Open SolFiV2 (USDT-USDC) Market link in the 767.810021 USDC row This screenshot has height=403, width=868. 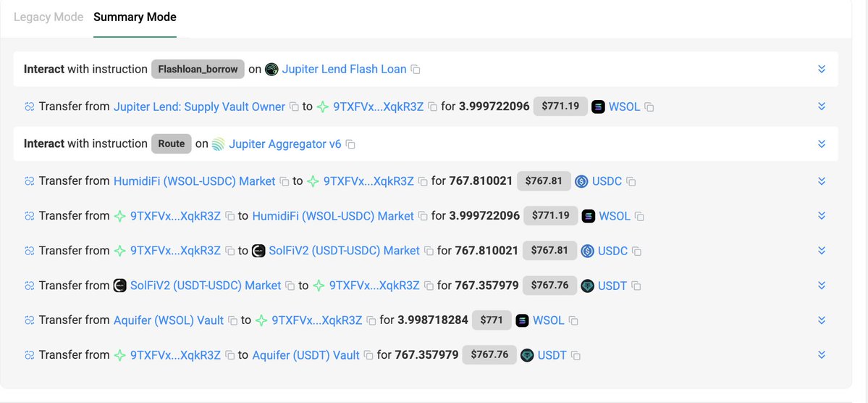click(345, 251)
